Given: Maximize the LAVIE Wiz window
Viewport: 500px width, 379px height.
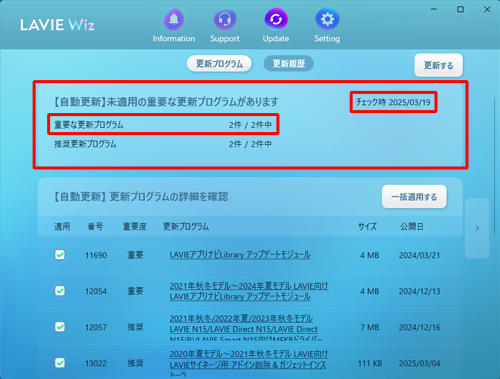Looking at the screenshot, I should click(x=460, y=9).
